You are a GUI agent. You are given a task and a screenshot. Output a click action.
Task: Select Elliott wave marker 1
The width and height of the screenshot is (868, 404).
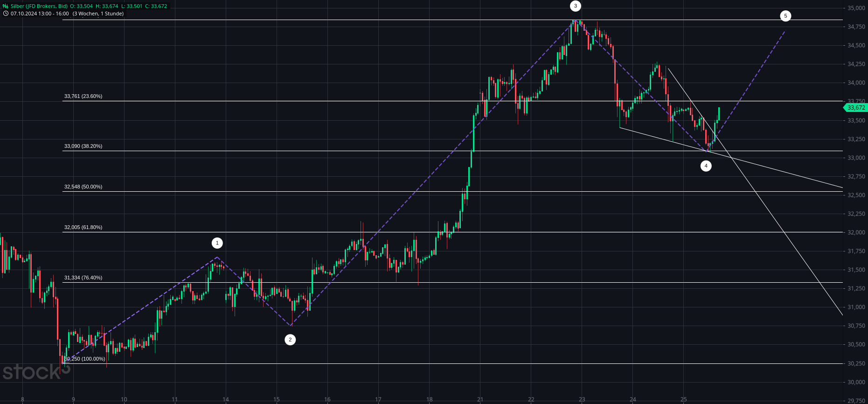[x=217, y=243]
